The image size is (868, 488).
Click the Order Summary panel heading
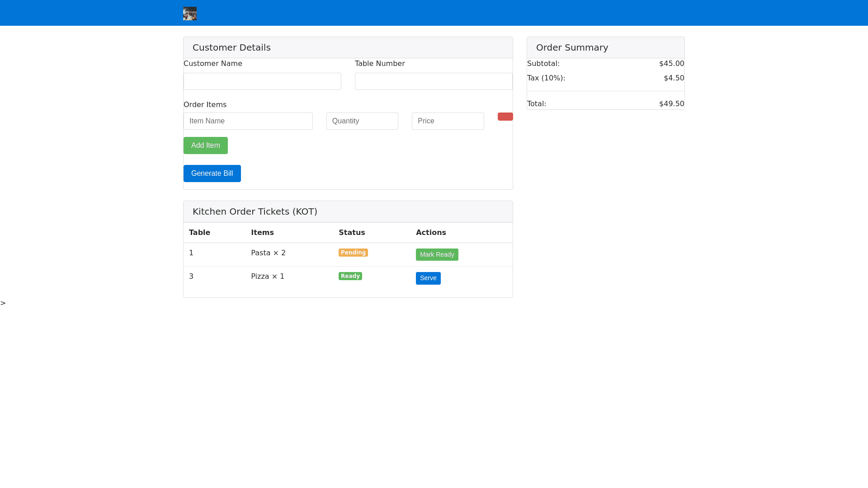pyautogui.click(x=572, y=47)
